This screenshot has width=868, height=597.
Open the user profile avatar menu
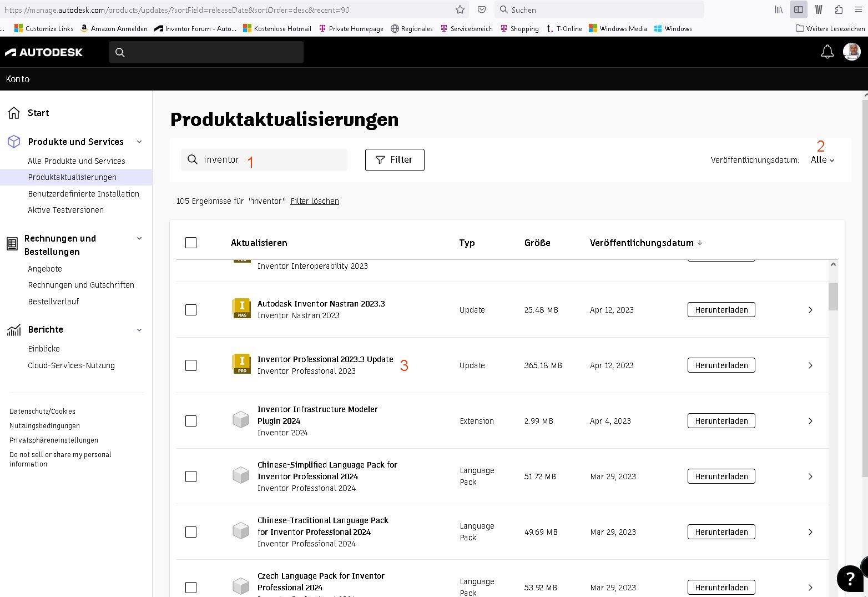click(x=851, y=52)
